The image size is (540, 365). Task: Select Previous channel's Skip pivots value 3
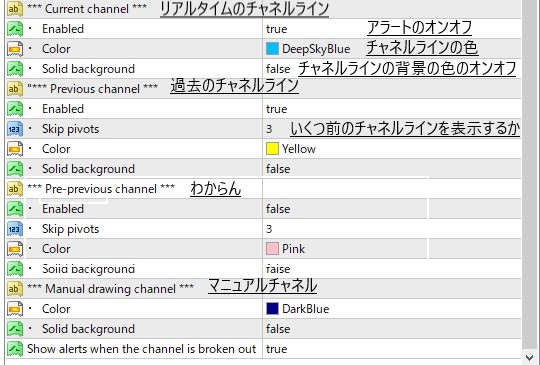pos(269,129)
